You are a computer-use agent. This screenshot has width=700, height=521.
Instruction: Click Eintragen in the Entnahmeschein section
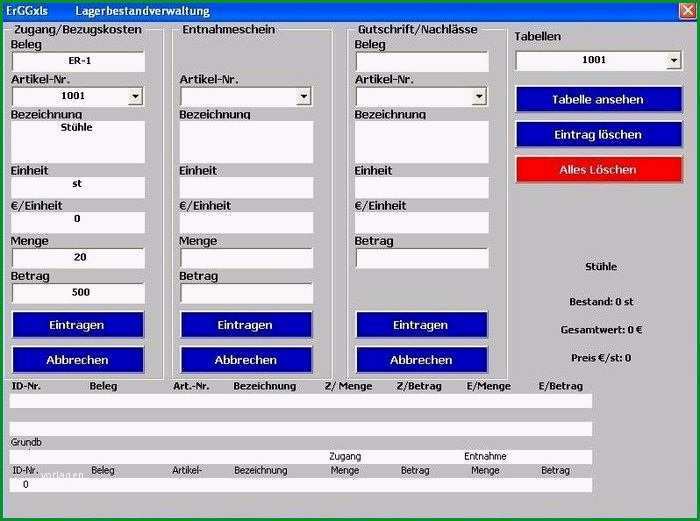point(246,325)
